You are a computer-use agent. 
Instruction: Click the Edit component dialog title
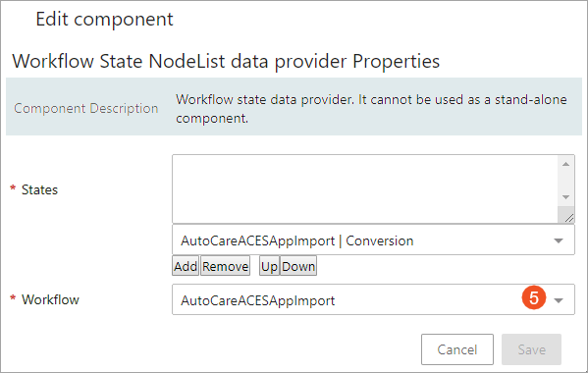[x=104, y=19]
